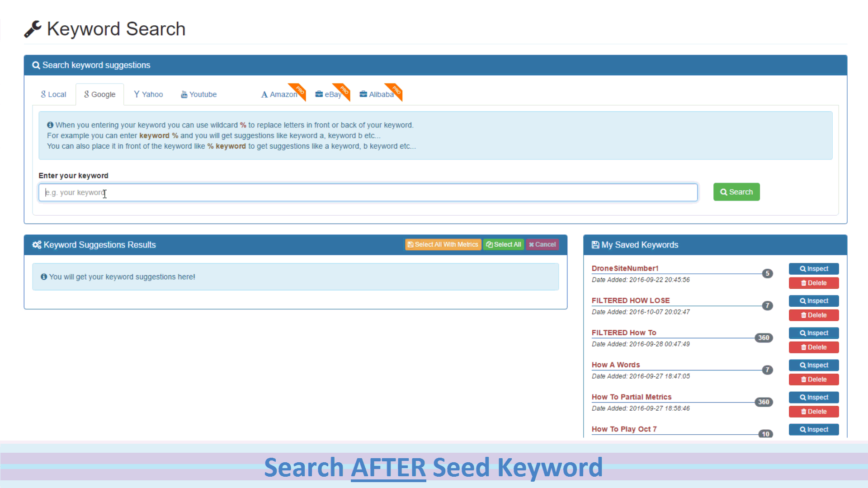Click the save icon in My Saved Keywords
868x488 pixels.
pos(595,244)
